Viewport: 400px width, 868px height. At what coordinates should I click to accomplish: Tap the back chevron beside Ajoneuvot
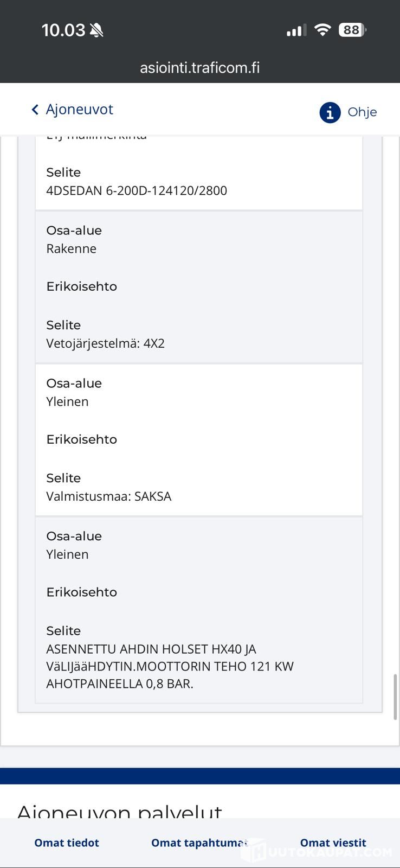click(x=35, y=110)
